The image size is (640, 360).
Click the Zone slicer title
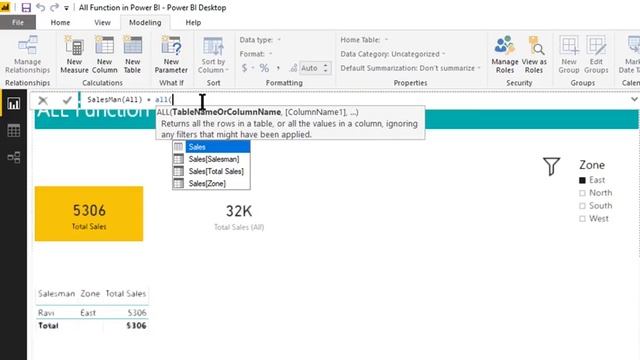coord(592,165)
